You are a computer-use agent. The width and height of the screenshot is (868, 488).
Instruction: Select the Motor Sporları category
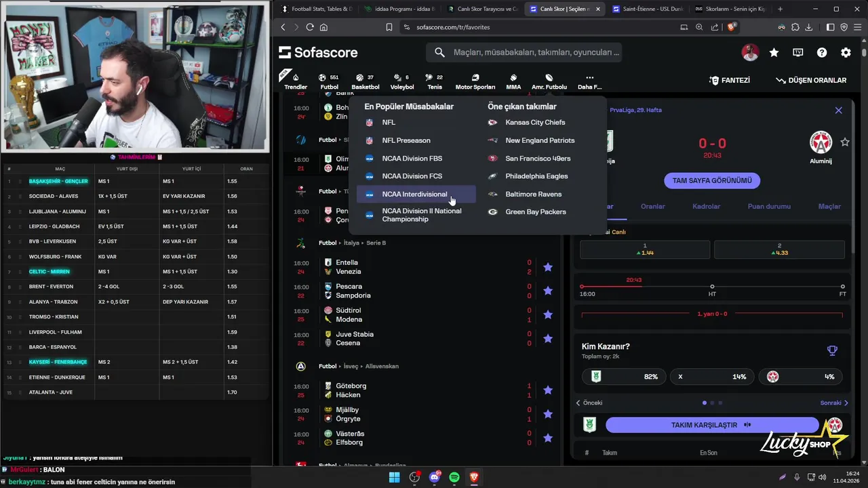tap(475, 81)
